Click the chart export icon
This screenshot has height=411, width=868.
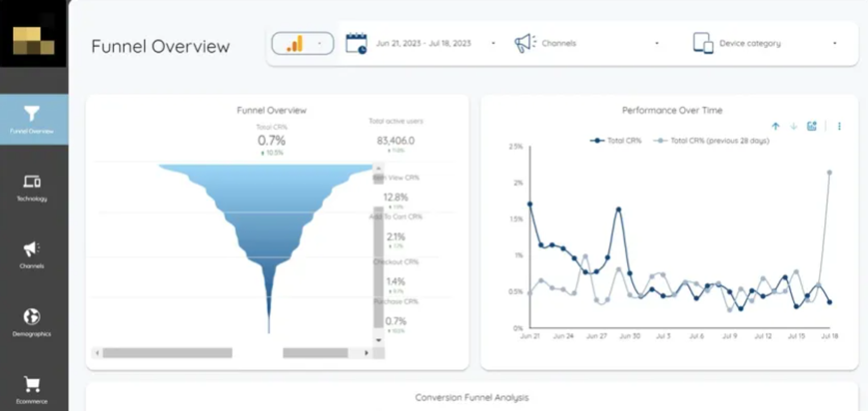click(x=812, y=126)
